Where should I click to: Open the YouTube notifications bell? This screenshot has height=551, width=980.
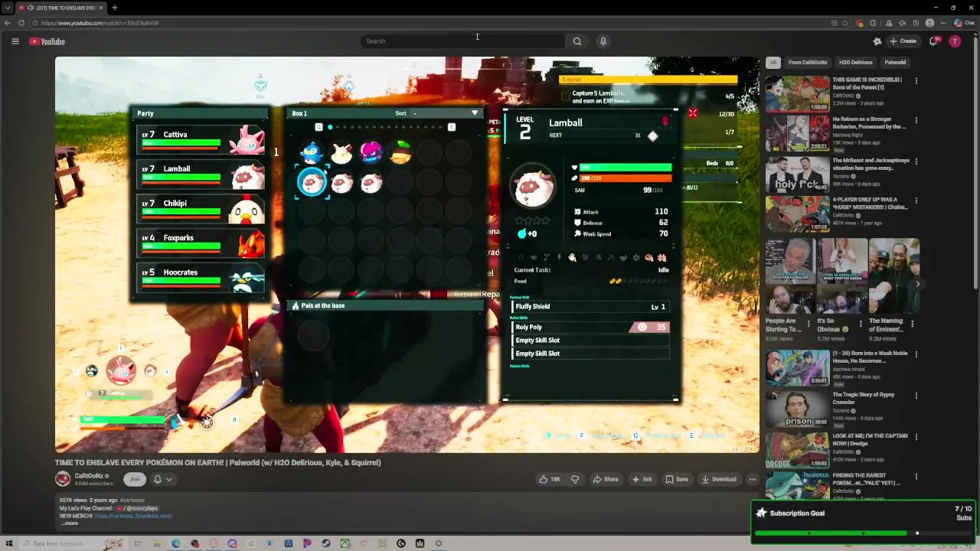click(933, 41)
